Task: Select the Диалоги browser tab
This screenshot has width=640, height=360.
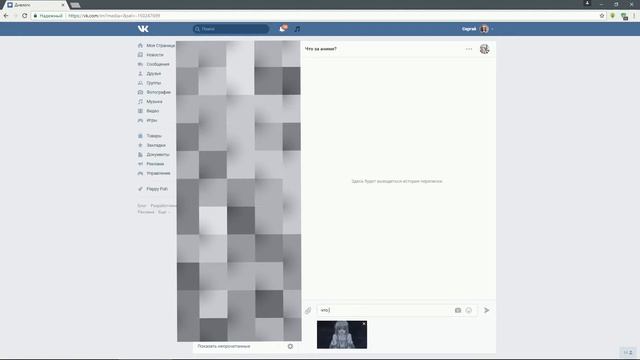Action: (36, 5)
